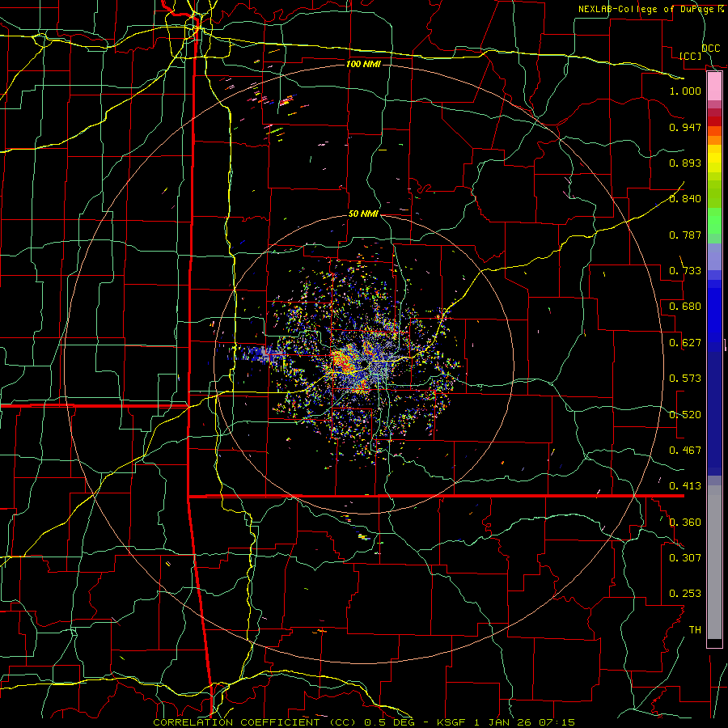
Task: Select the QCC label above the color scale
Action: pos(710,48)
